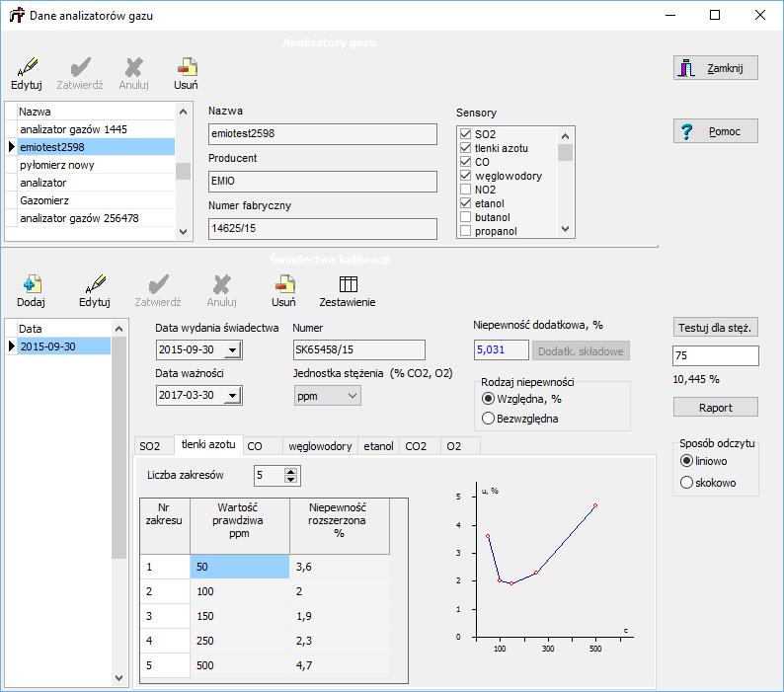Image resolution: width=784 pixels, height=692 pixels.
Task: Click the Sensory list scrollbar thumb
Action: pyautogui.click(x=565, y=152)
